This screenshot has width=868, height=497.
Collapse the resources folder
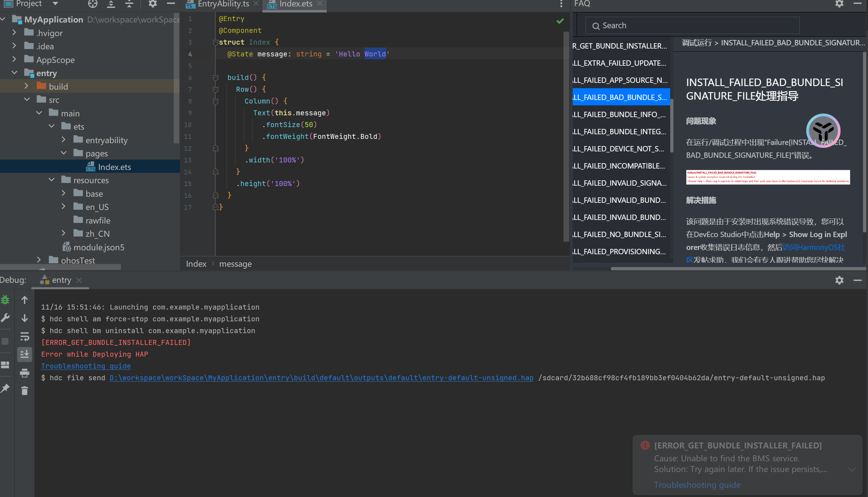51,180
